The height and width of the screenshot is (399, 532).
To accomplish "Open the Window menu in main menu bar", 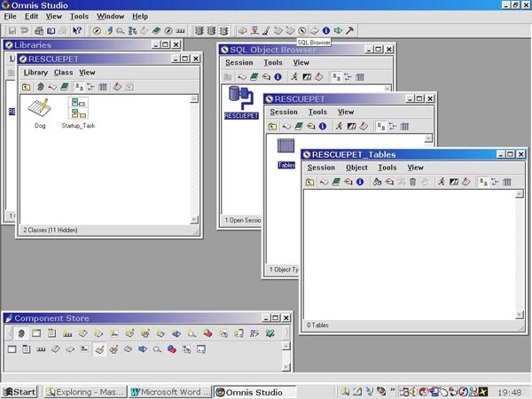I will click(x=110, y=16).
